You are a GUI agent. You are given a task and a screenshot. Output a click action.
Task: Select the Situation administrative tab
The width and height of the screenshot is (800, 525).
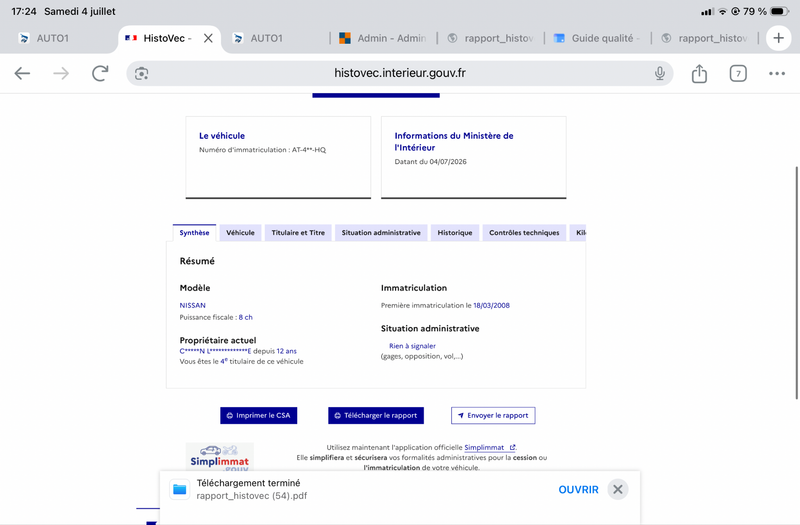381,233
